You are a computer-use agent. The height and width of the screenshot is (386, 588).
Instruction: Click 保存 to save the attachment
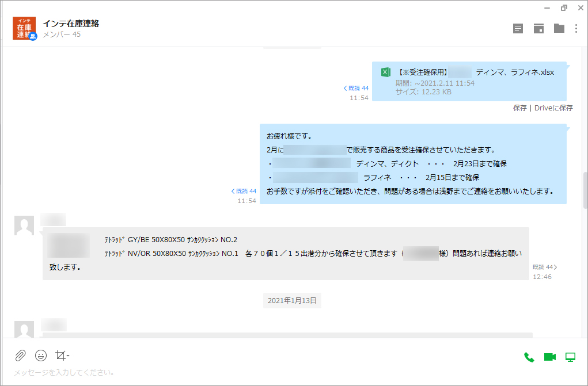[519, 108]
